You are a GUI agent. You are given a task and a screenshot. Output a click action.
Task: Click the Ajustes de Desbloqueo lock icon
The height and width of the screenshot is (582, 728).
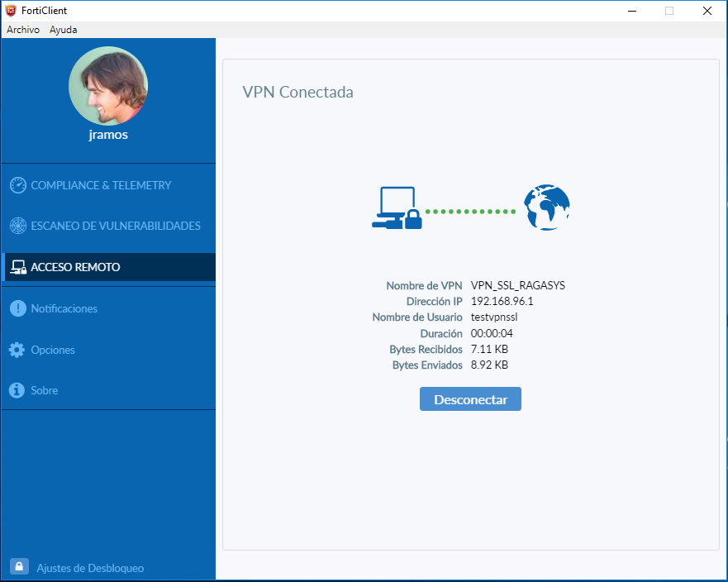pos(18,565)
